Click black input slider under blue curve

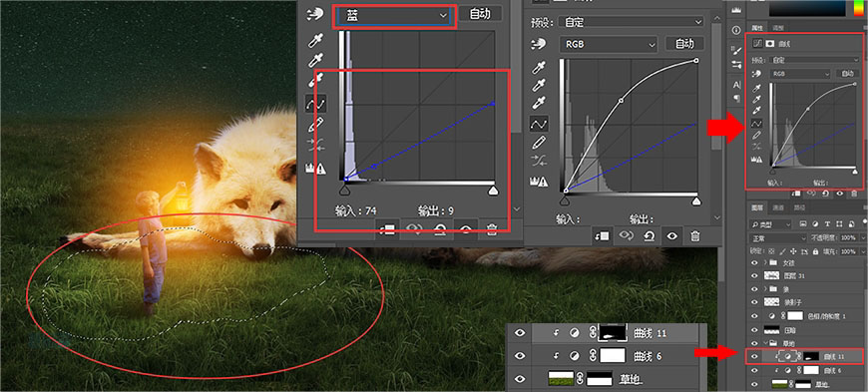pyautogui.click(x=345, y=191)
